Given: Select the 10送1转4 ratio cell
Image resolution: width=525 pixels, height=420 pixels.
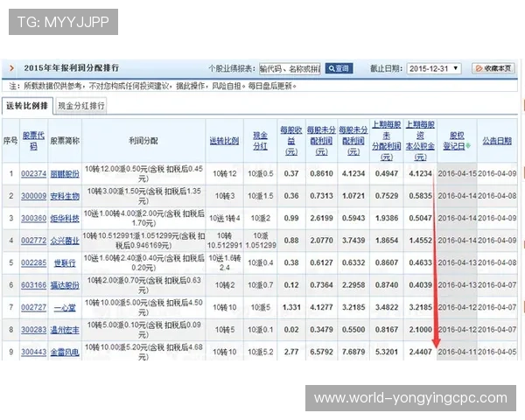Looking at the screenshot, I should 224,219.
